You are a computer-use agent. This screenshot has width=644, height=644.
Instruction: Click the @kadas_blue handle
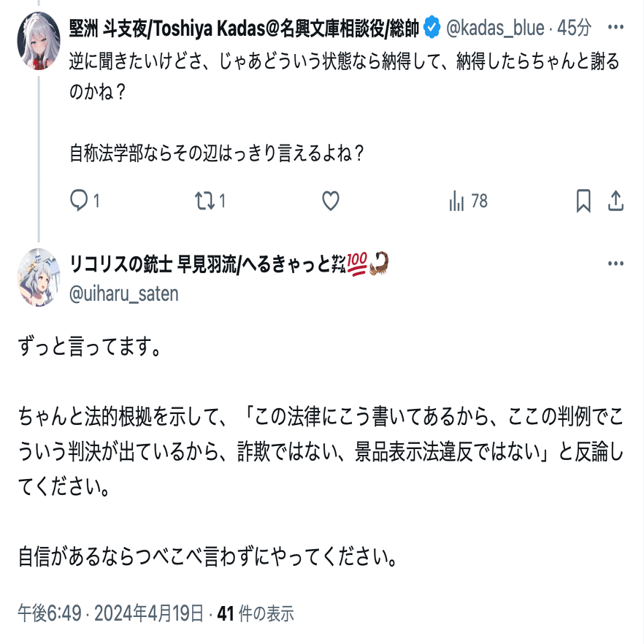[495, 28]
